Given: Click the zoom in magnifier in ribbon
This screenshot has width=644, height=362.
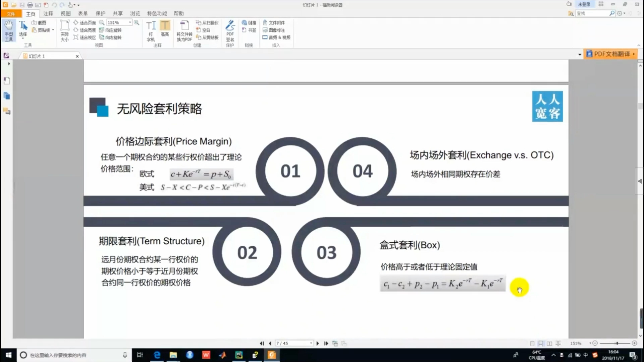Looking at the screenshot, I should (137, 23).
